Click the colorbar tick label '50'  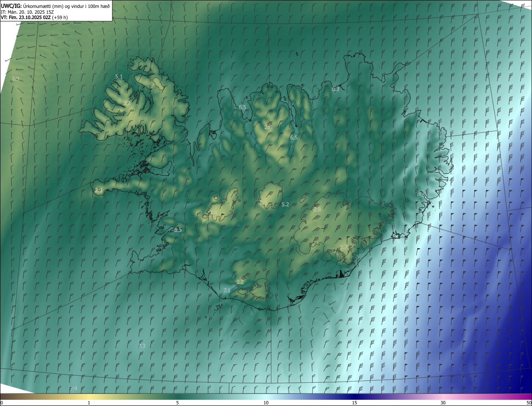(529, 403)
